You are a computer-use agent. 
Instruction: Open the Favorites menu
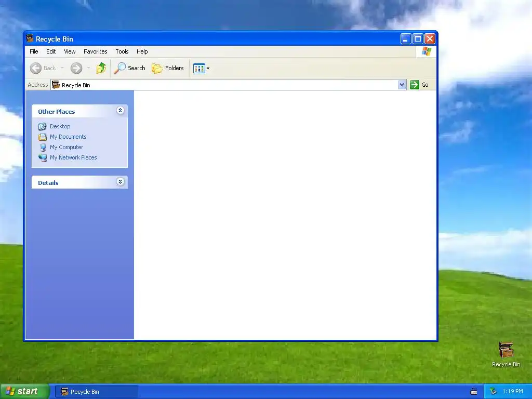coord(96,51)
